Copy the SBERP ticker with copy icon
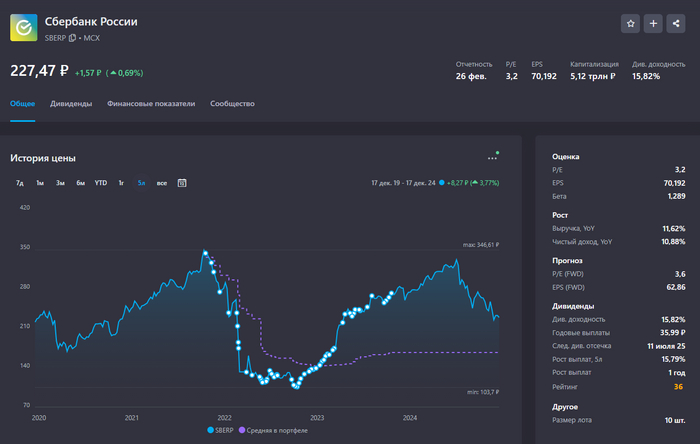 [x=72, y=38]
